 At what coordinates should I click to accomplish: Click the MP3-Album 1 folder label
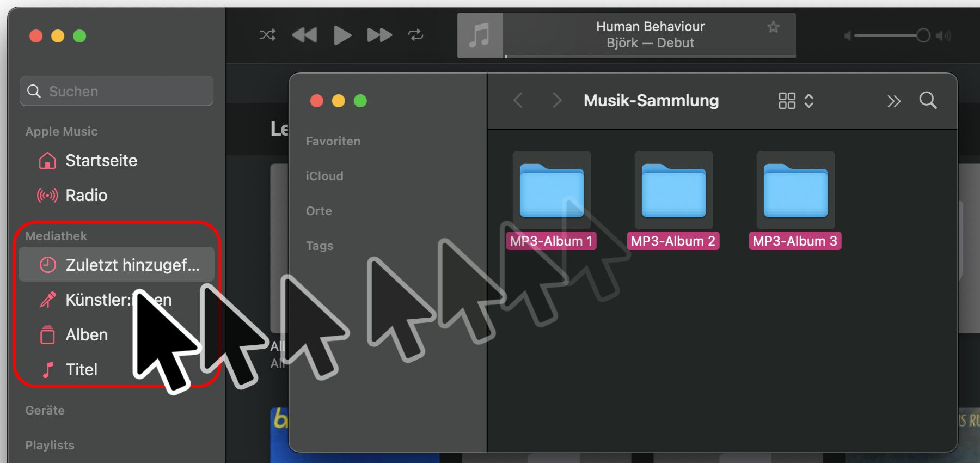(x=551, y=241)
